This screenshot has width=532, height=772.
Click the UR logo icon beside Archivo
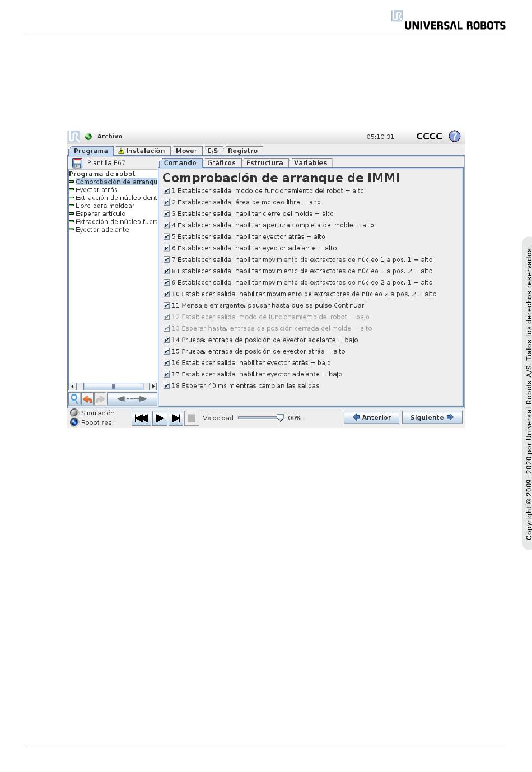pyautogui.click(x=74, y=136)
